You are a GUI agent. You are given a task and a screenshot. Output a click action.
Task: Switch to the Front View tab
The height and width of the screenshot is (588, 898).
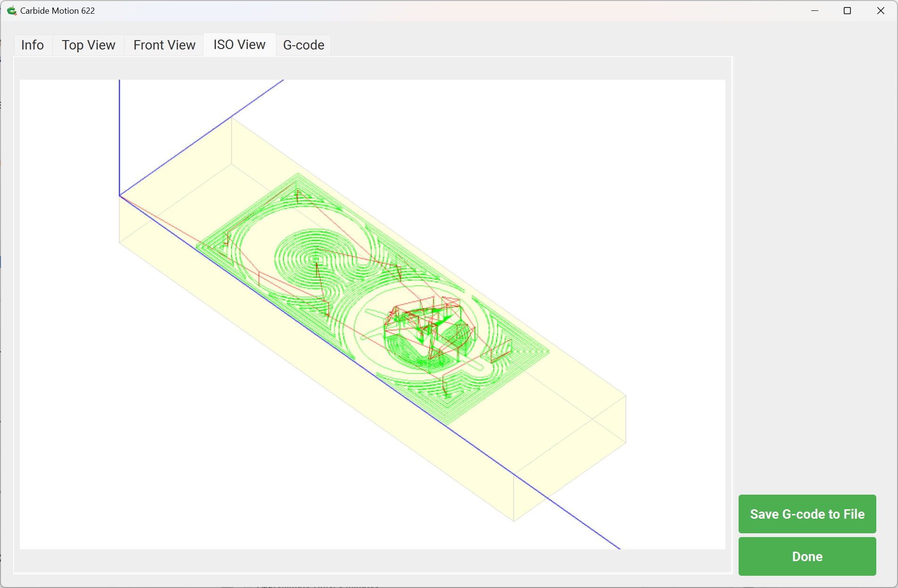point(164,45)
